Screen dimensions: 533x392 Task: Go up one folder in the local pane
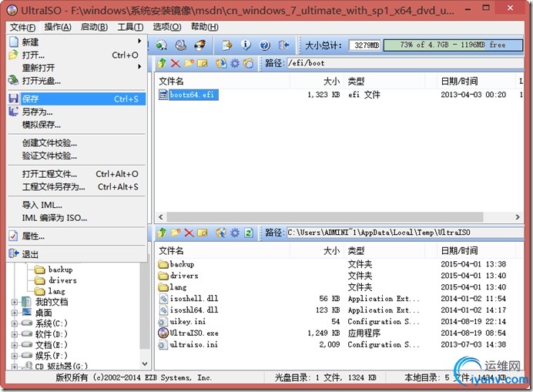click(x=162, y=233)
